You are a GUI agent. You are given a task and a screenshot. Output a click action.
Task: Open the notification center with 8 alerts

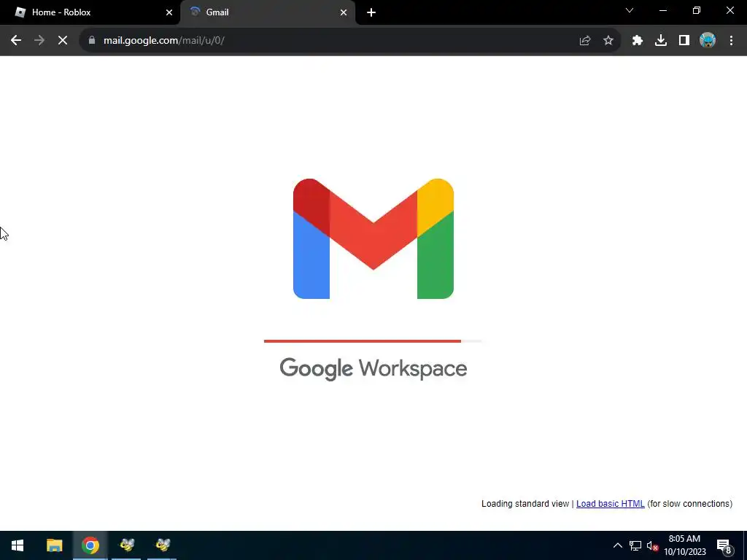tap(724, 546)
